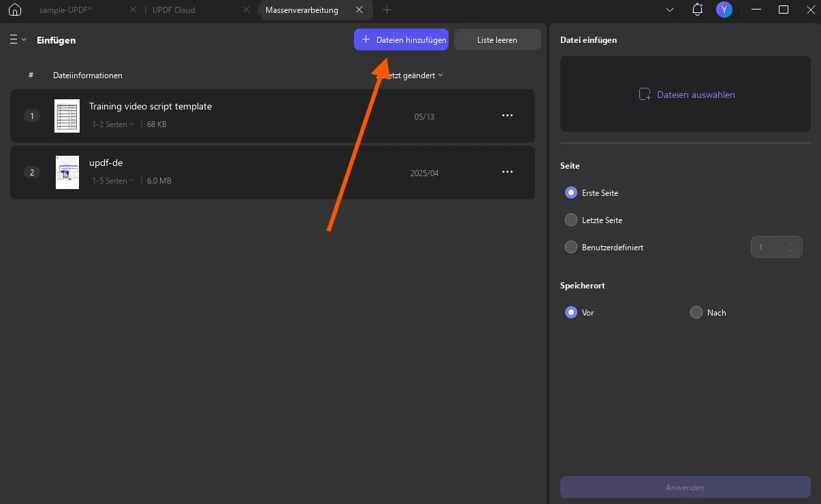
Task: Click the Liste leeren button
Action: point(497,40)
